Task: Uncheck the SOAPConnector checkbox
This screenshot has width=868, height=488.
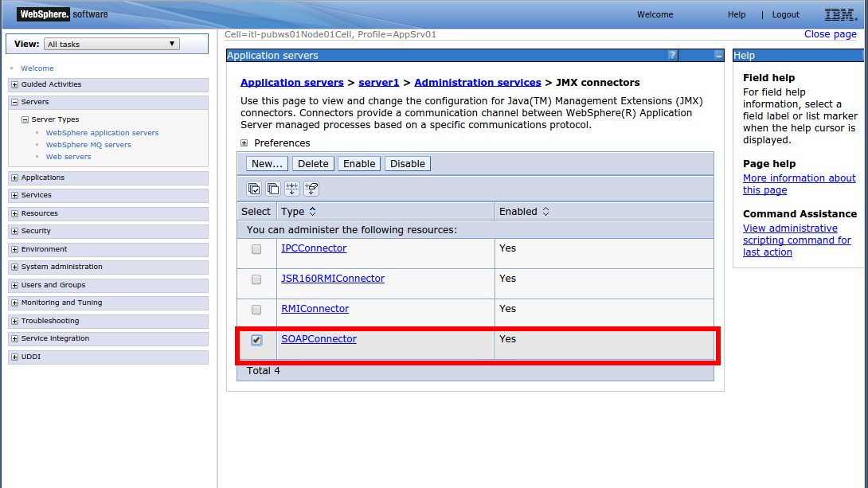Action: (x=256, y=340)
